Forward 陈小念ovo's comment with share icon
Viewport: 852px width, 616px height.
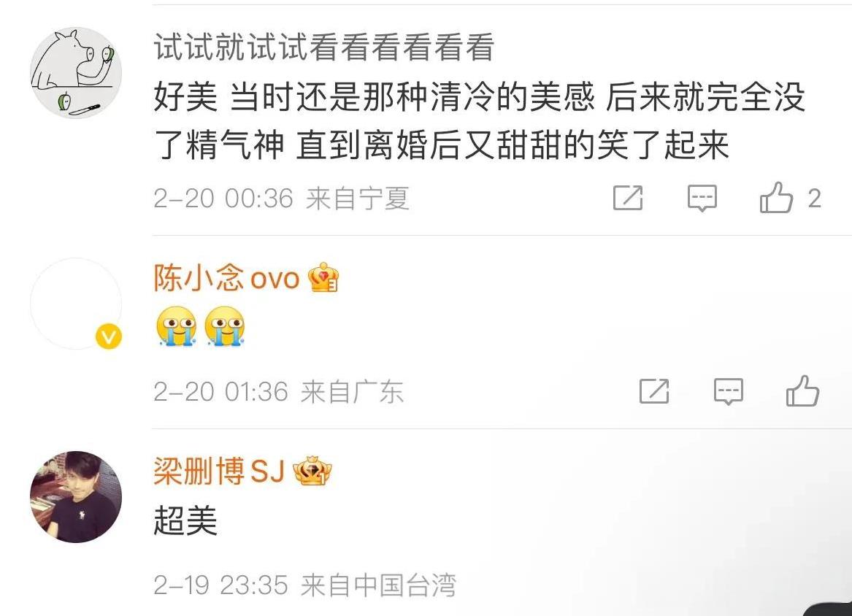pos(654,390)
